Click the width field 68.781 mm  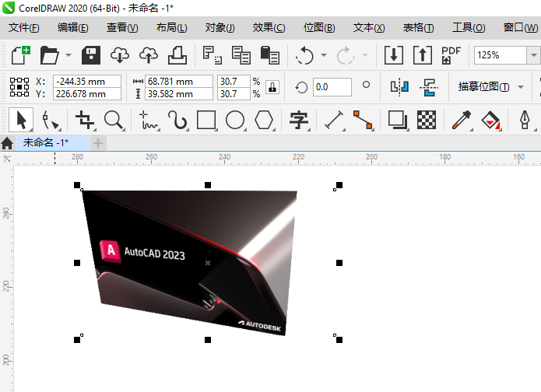(179, 82)
